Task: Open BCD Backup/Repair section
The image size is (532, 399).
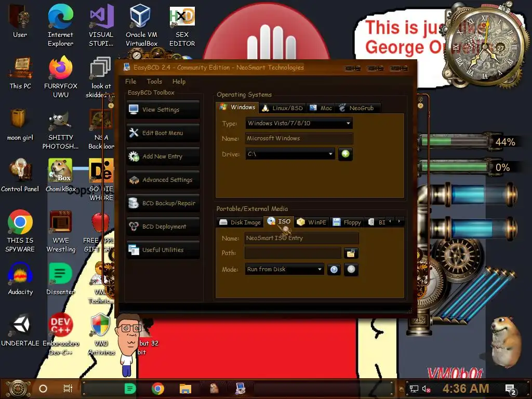Action: (163, 203)
